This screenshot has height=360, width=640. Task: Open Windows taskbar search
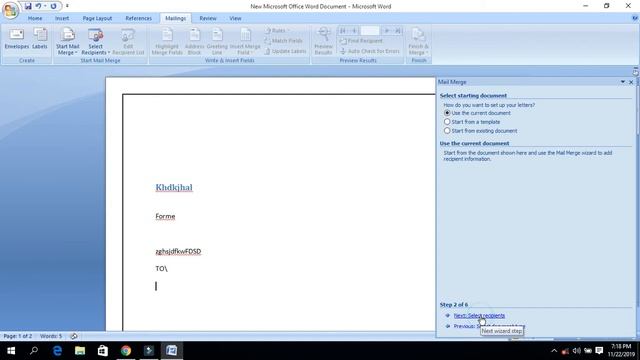click(34, 351)
